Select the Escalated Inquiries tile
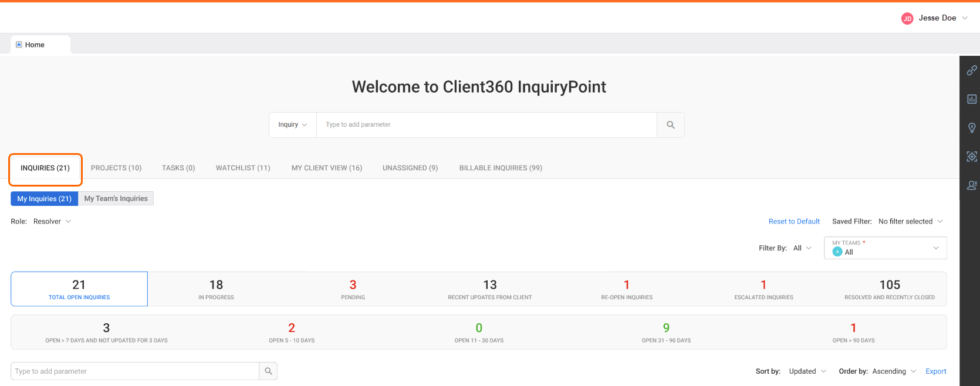The height and width of the screenshot is (386, 980). pos(763,289)
